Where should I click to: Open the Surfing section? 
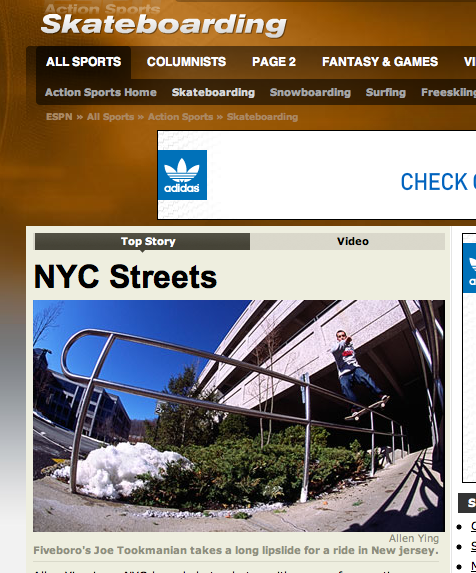coord(386,92)
